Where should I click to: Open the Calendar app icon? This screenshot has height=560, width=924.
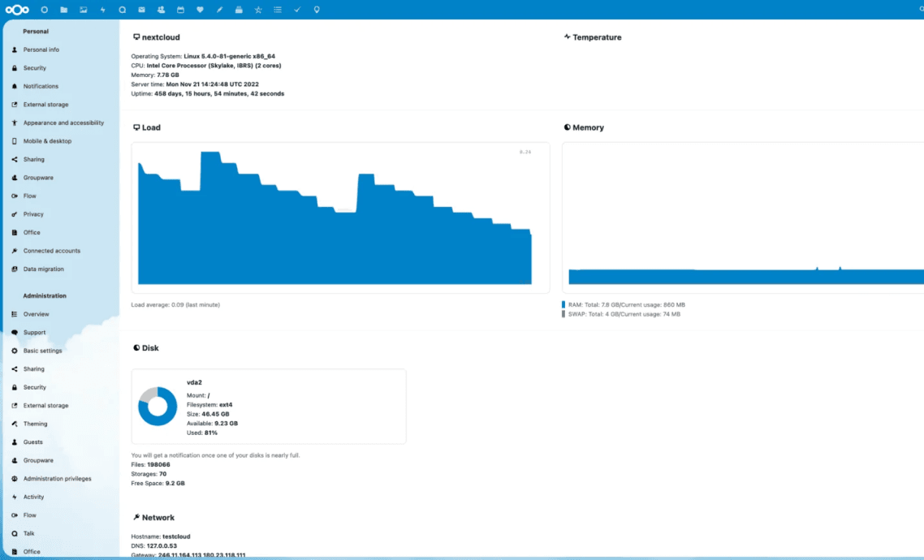pos(180,10)
